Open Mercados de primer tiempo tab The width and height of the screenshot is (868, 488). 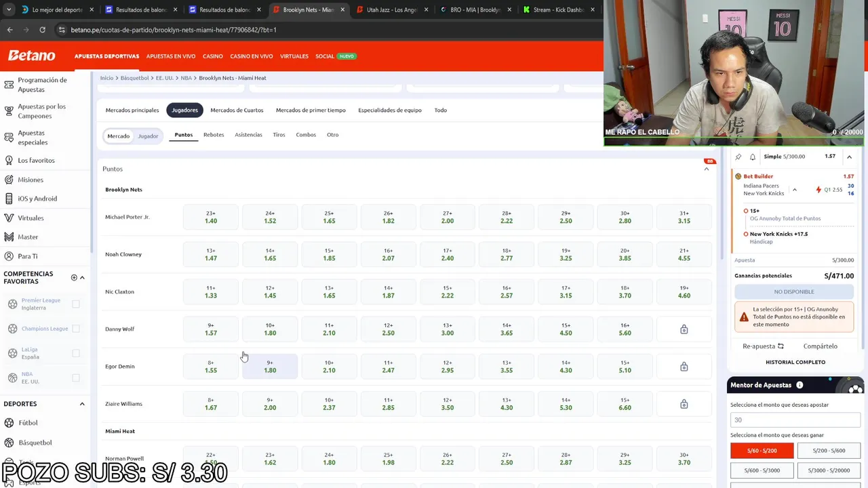pos(311,110)
